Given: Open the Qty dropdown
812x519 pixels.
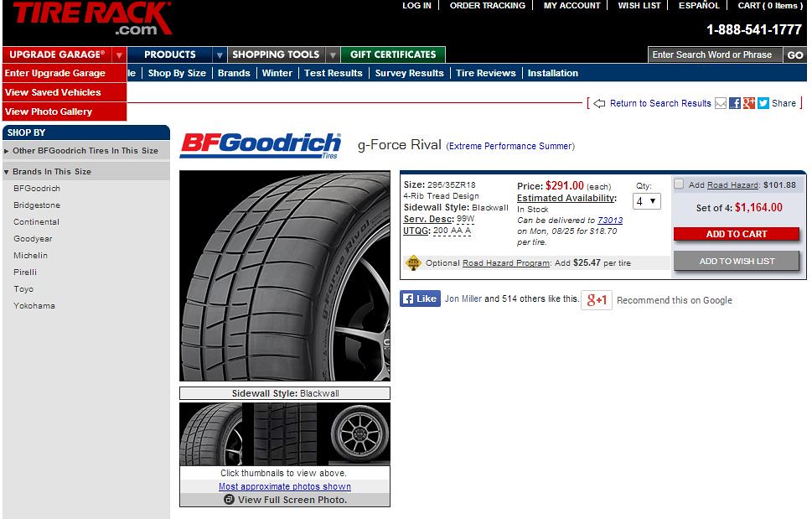Looking at the screenshot, I should [646, 201].
